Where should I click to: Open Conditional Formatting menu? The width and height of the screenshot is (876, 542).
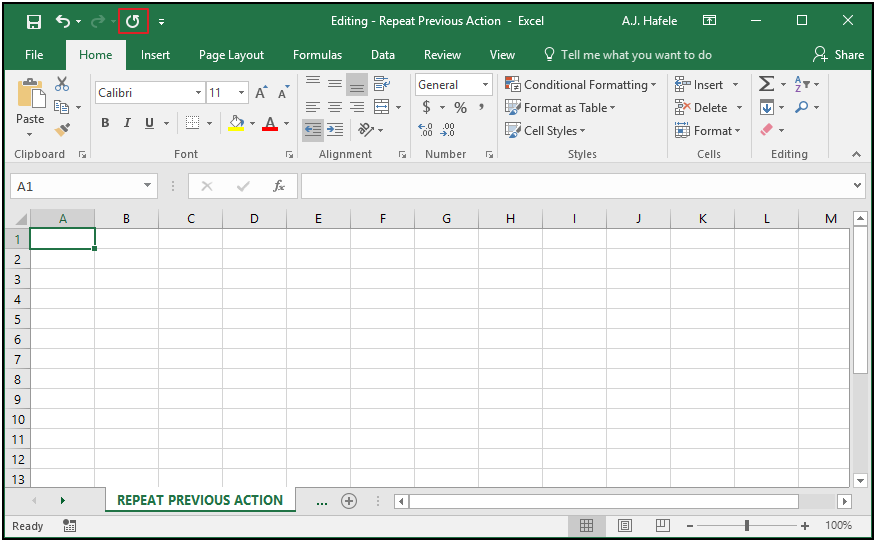tap(580, 84)
